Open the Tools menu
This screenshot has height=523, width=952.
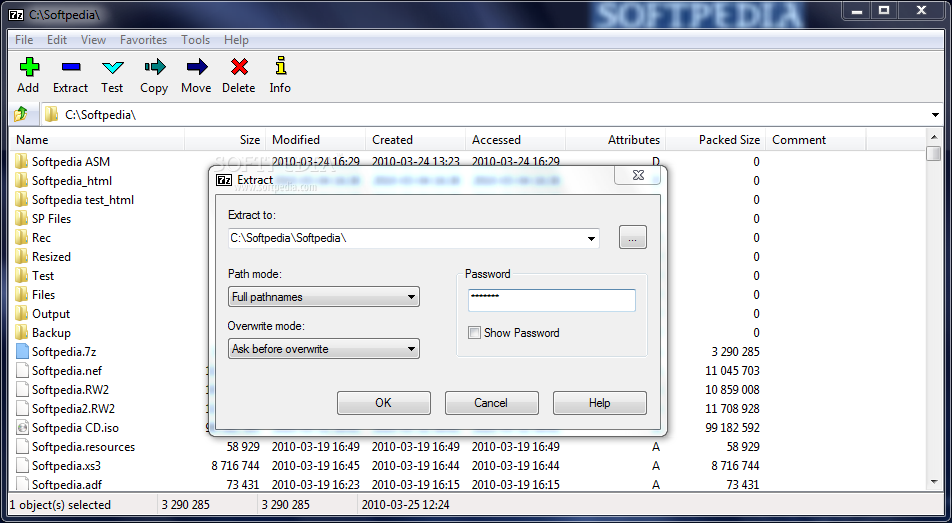coord(196,39)
